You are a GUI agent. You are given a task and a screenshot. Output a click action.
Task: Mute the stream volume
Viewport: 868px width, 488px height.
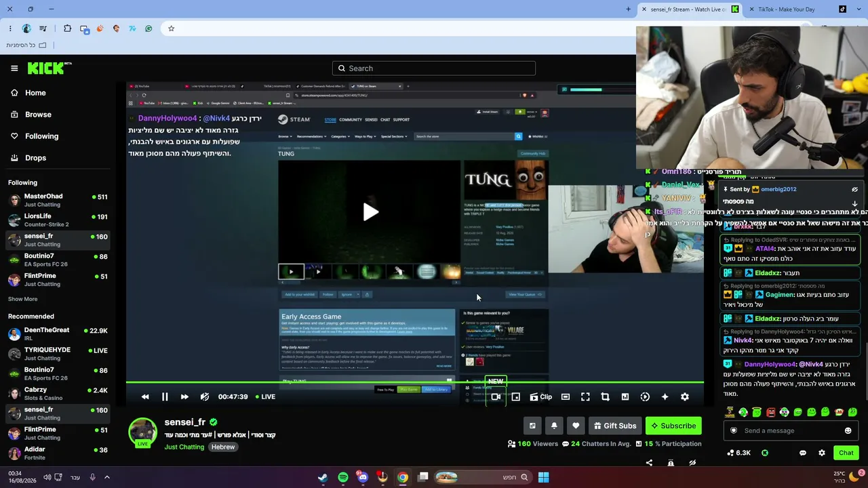coord(205,396)
